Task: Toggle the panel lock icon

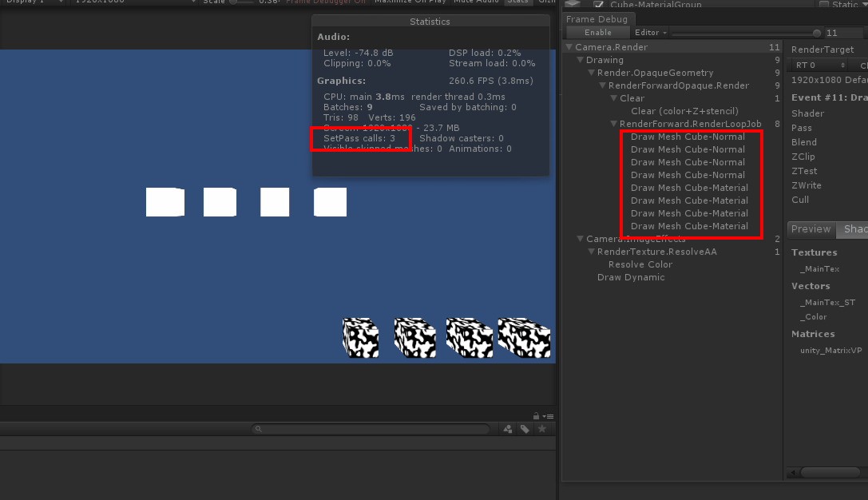Action: tap(536, 416)
